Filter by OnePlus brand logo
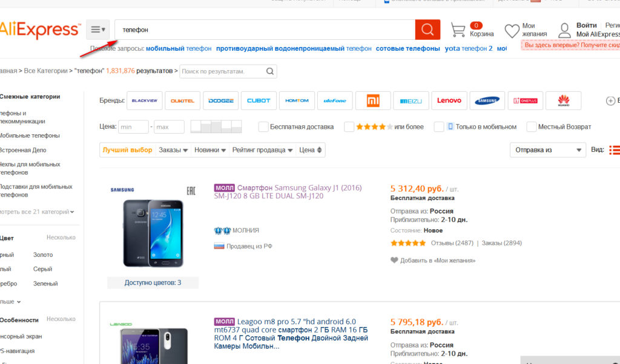The image size is (620, 364). tap(526, 100)
